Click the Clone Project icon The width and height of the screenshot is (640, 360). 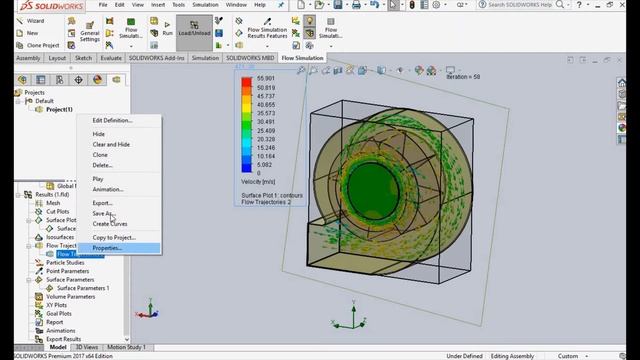[20, 45]
